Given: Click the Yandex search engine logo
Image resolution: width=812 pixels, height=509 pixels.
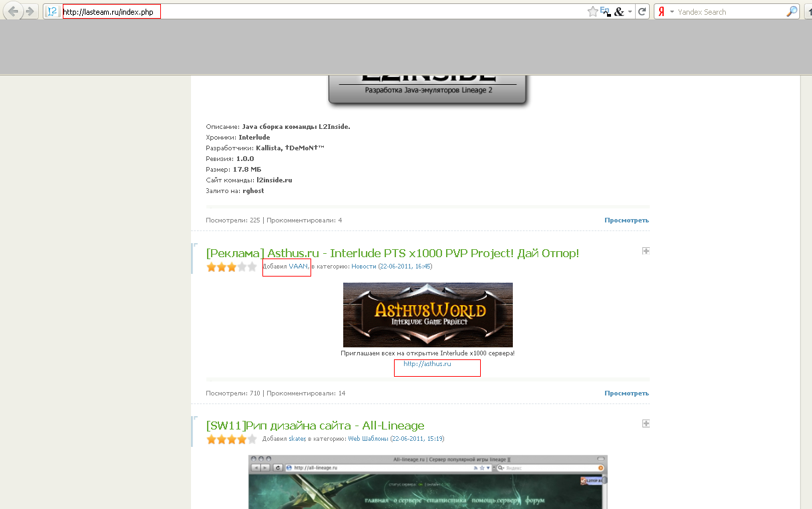Looking at the screenshot, I should pos(661,11).
